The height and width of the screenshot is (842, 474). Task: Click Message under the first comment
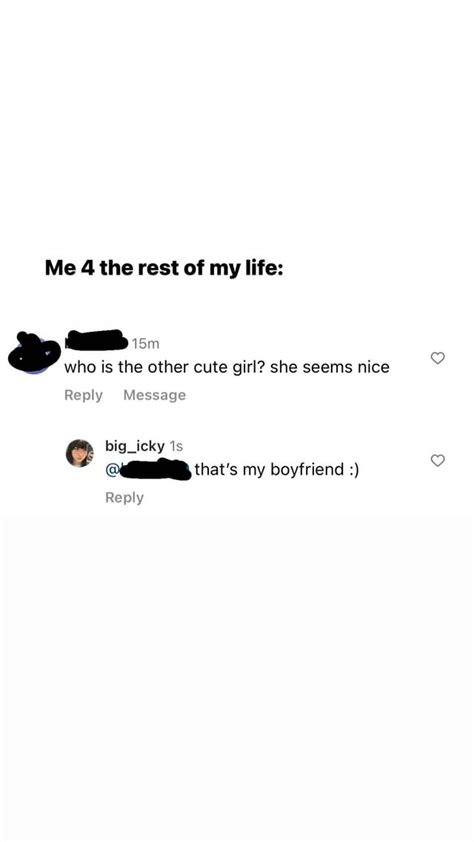(x=155, y=395)
